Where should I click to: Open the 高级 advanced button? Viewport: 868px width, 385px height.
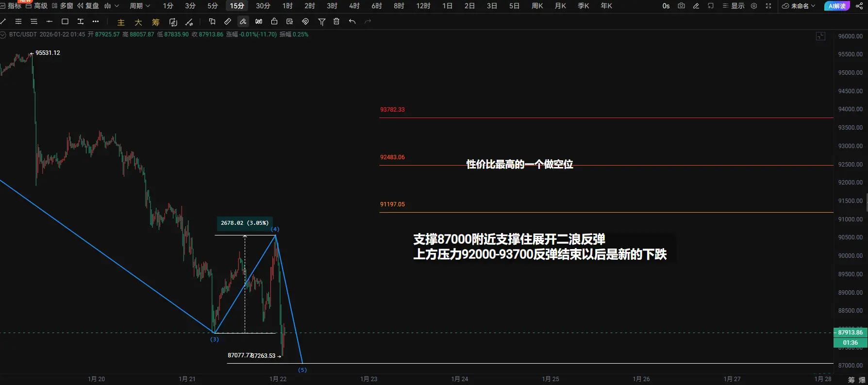point(36,6)
